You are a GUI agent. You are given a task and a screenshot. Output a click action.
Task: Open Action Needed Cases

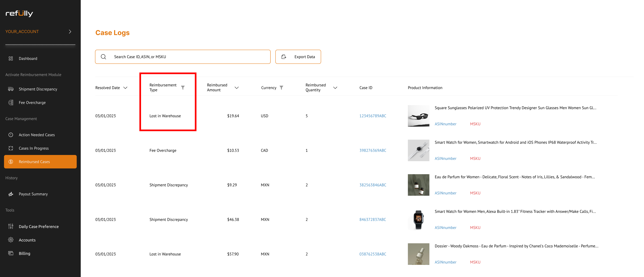click(x=37, y=135)
